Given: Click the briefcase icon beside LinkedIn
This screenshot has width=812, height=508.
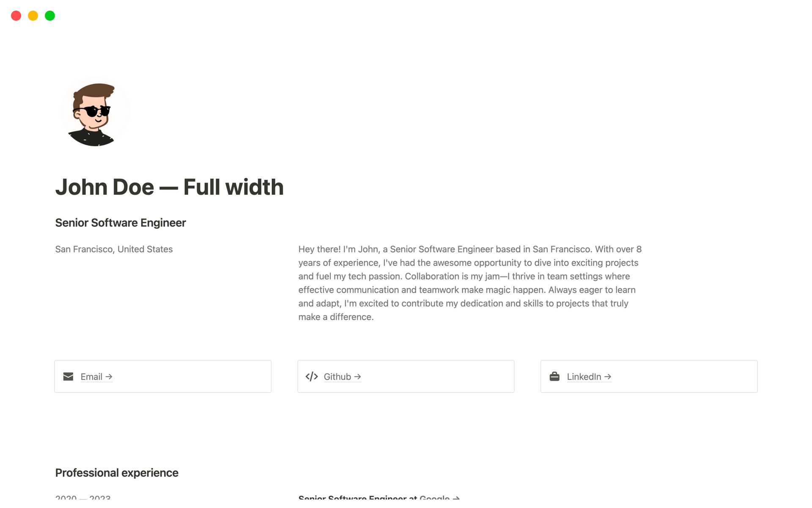Looking at the screenshot, I should (x=554, y=376).
